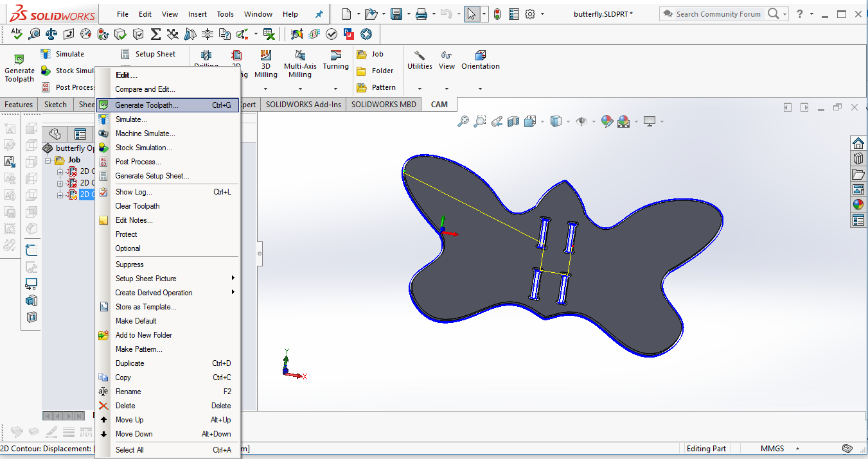Open the Insert menu

197,14
